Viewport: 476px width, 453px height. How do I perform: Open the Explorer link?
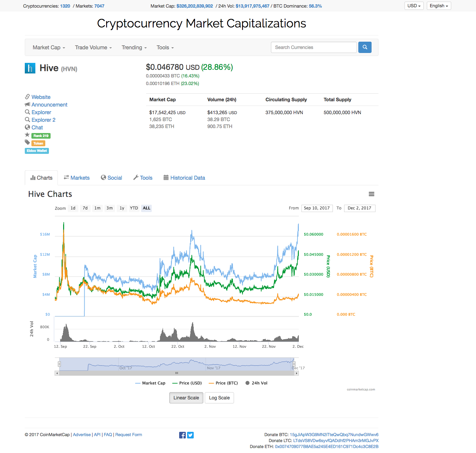[41, 112]
